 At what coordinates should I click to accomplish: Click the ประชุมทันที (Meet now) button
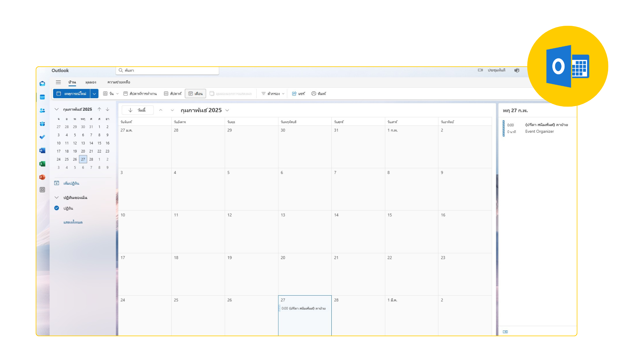click(496, 70)
